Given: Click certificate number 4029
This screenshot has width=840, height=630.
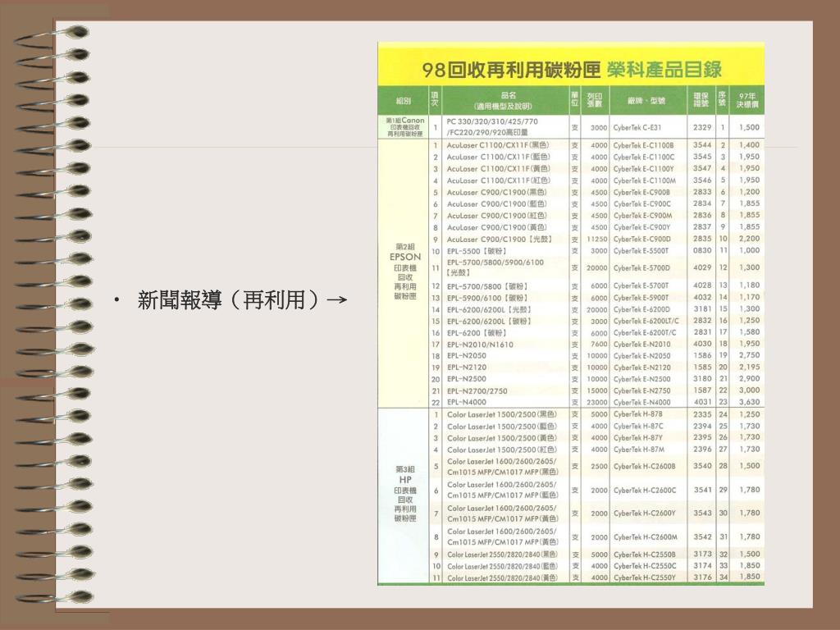Looking at the screenshot, I should (702, 267).
